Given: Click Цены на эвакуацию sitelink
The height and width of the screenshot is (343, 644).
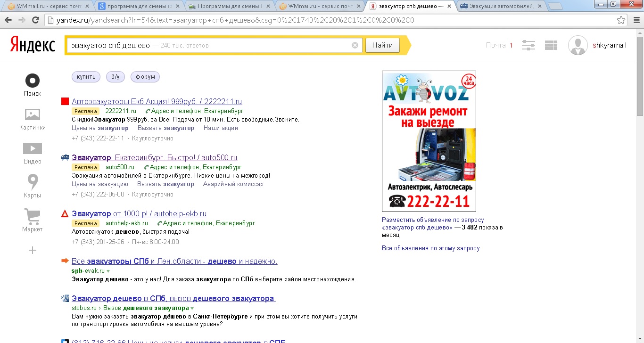Looking at the screenshot, I should 100,184.
